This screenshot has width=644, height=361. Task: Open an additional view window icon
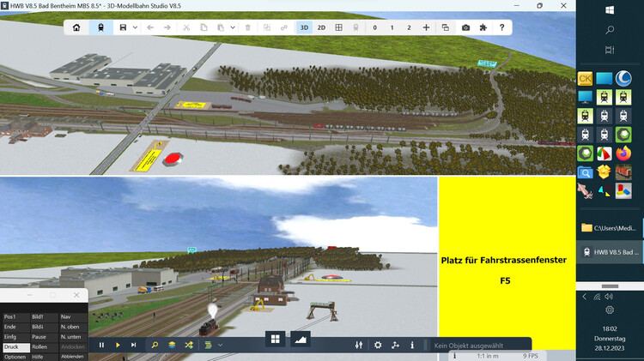coord(445,27)
